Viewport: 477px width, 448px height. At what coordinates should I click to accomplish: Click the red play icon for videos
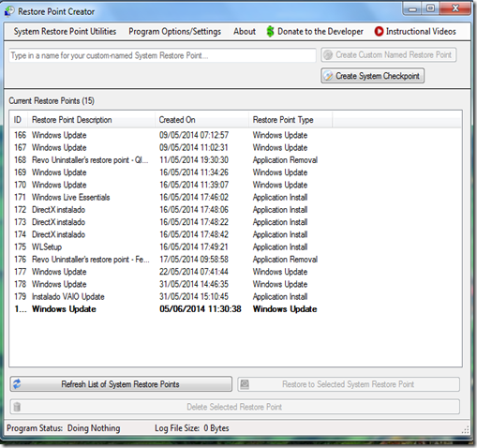379,32
